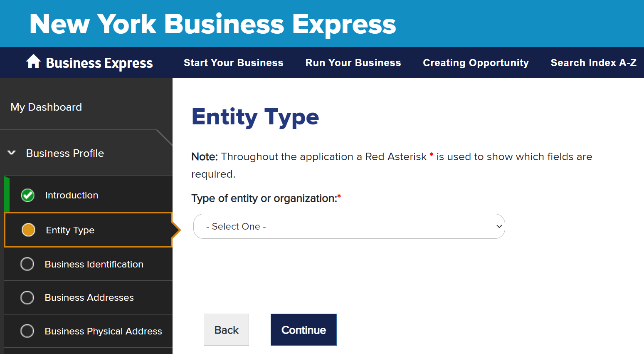Click the New York Business Express header title
The height and width of the screenshot is (354, 644).
[213, 24]
